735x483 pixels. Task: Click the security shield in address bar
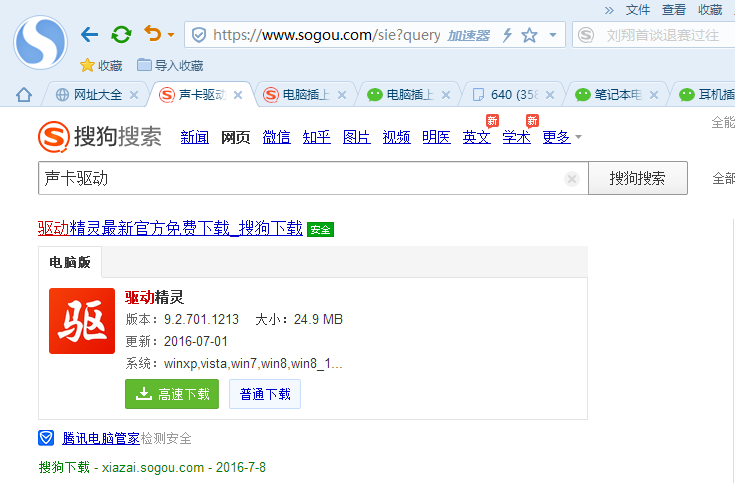pyautogui.click(x=199, y=35)
